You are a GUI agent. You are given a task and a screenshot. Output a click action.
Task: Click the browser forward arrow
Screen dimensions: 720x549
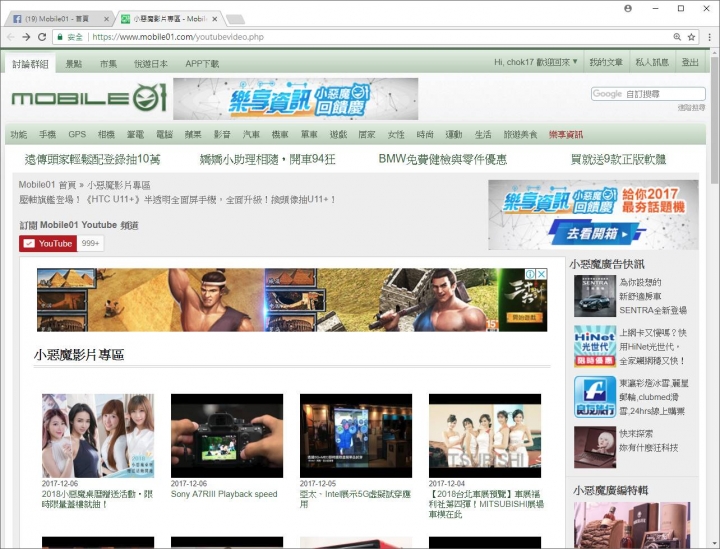[27, 37]
